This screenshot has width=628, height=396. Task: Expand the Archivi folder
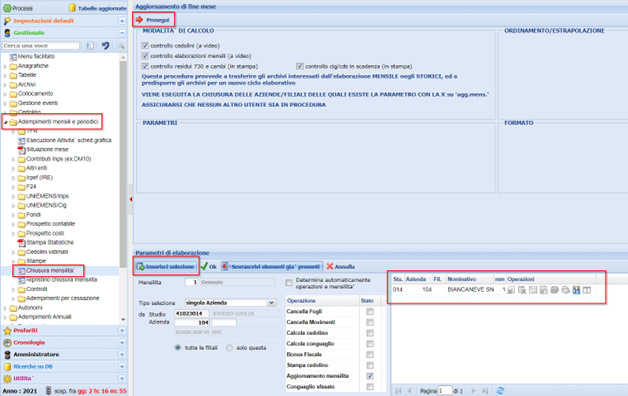point(5,85)
